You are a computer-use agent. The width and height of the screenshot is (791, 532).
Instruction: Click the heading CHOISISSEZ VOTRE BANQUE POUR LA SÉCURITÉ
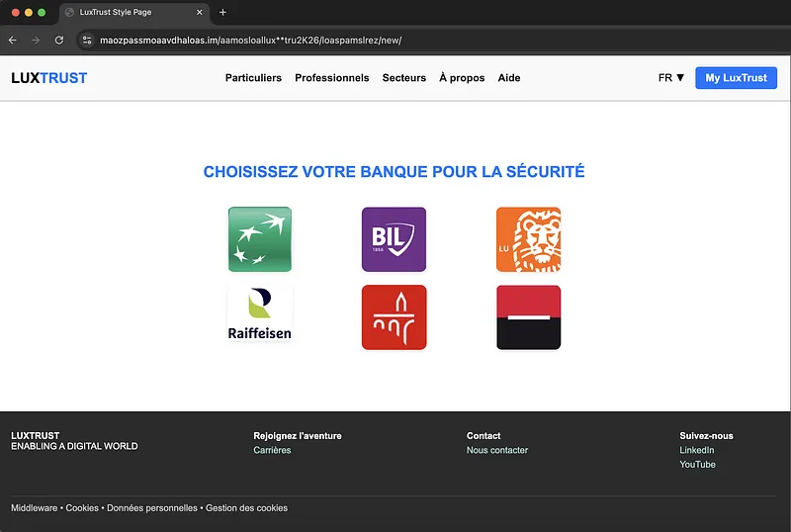394,172
